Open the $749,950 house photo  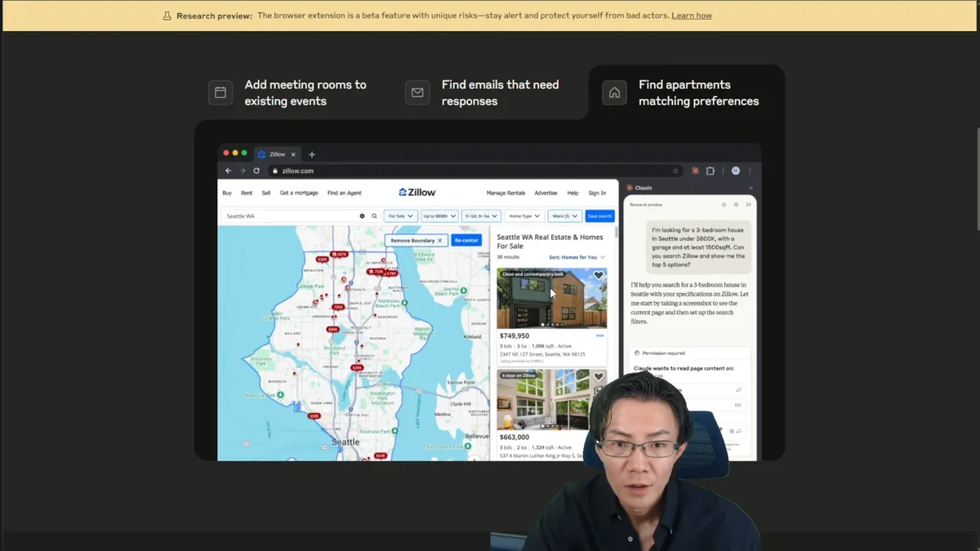[x=552, y=298]
